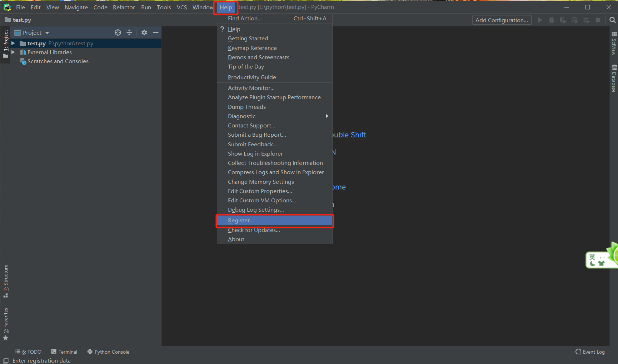This screenshot has width=618, height=364.
Task: Select Contact Support
Action: pos(274,125)
